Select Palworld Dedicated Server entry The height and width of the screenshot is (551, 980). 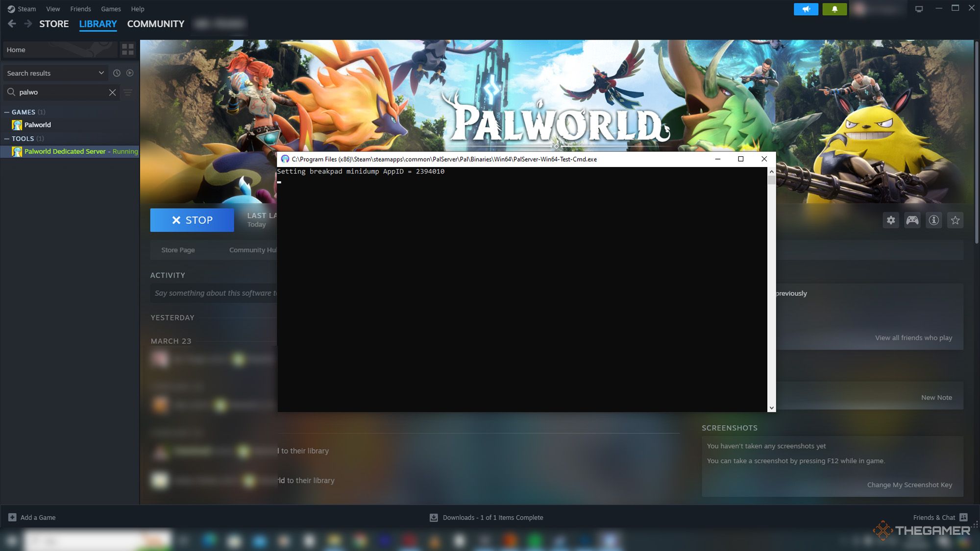tap(70, 151)
